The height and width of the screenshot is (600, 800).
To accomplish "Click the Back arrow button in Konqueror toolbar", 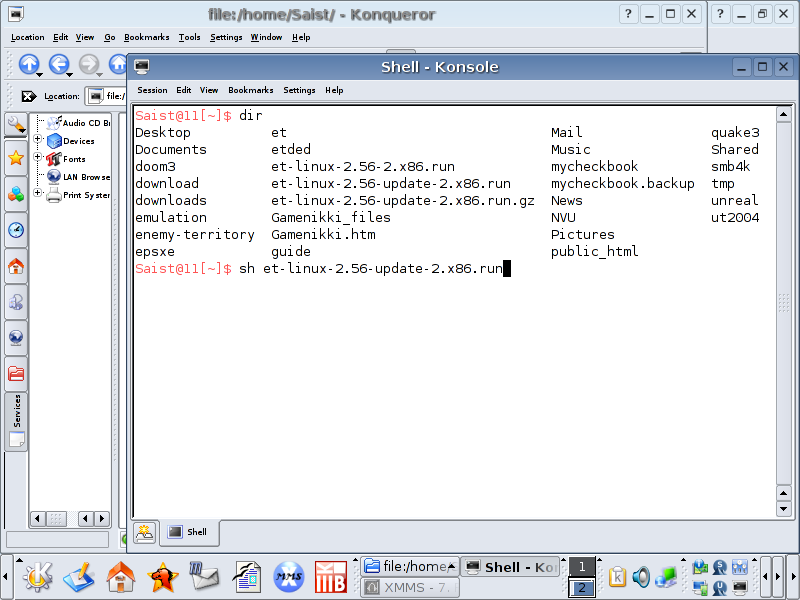I will click(x=59, y=65).
